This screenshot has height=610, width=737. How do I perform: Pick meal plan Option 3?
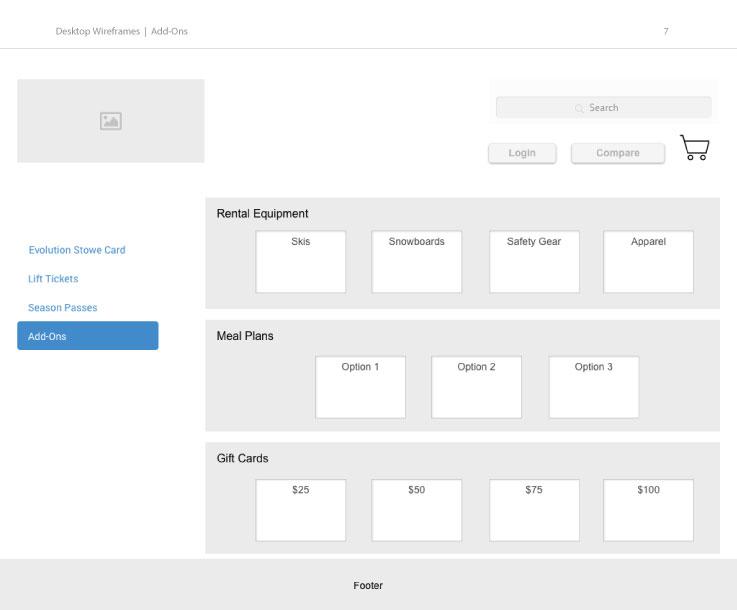tap(593, 387)
